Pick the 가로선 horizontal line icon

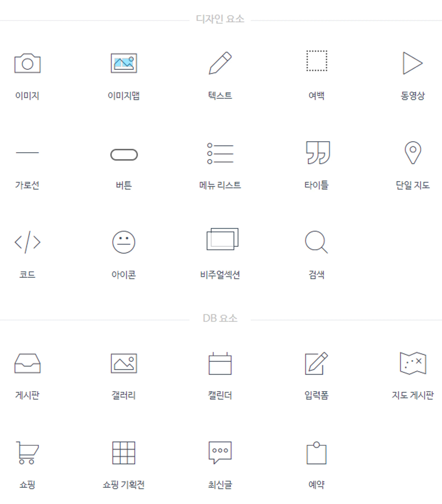pyautogui.click(x=27, y=153)
